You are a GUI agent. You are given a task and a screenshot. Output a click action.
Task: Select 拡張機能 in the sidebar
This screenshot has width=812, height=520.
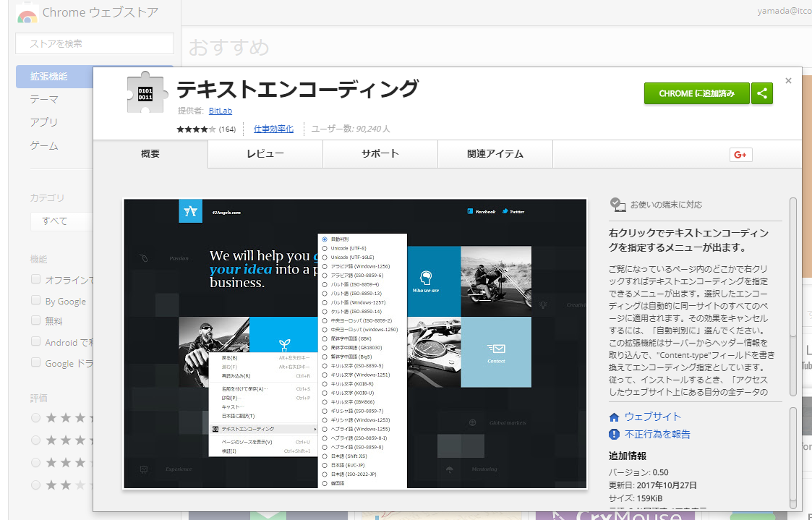pos(54,77)
